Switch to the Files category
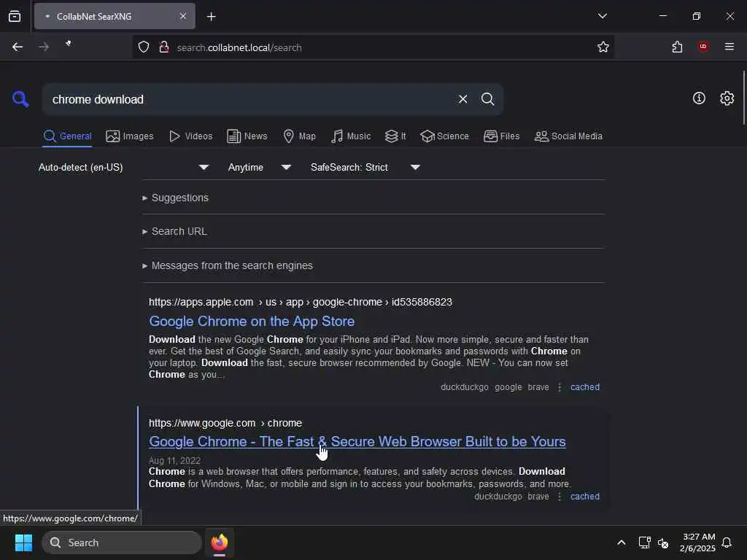 [501, 136]
